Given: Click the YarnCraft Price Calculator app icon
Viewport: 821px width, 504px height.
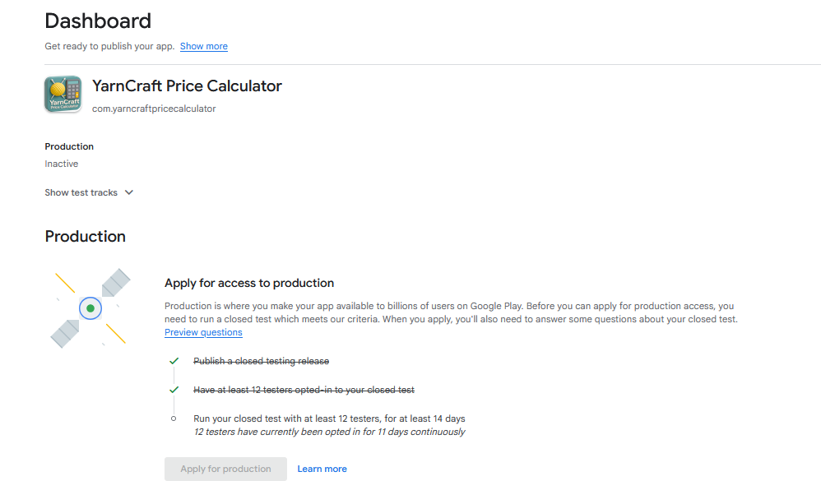Looking at the screenshot, I should pyautogui.click(x=63, y=94).
